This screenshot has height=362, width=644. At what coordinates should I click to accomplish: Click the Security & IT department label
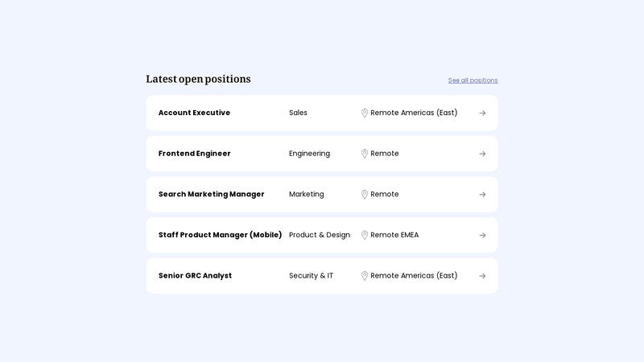[311, 275]
